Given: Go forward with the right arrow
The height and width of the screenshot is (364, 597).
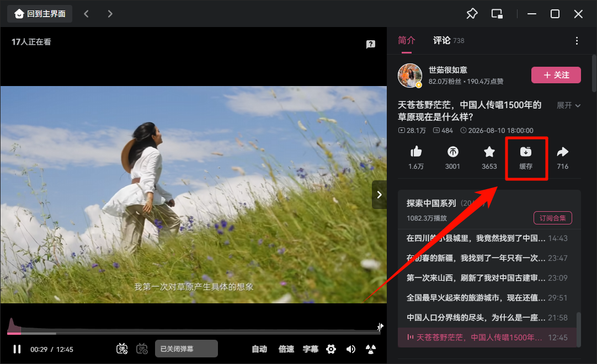Looking at the screenshot, I should [x=110, y=14].
